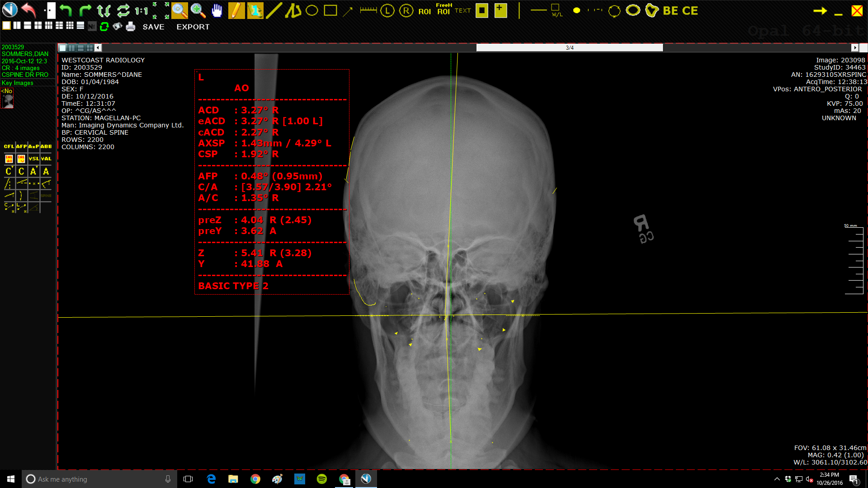Select the pan hand tool
This screenshot has height=488, width=868.
tap(217, 10)
